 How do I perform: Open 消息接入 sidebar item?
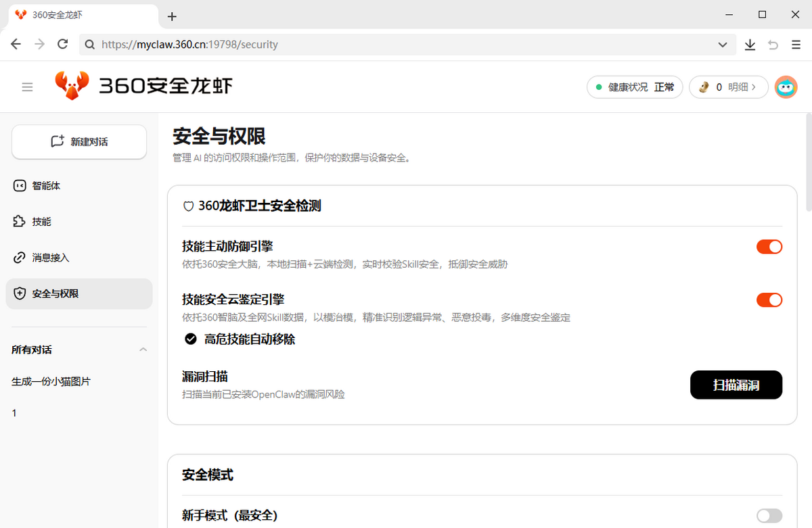[x=51, y=258]
